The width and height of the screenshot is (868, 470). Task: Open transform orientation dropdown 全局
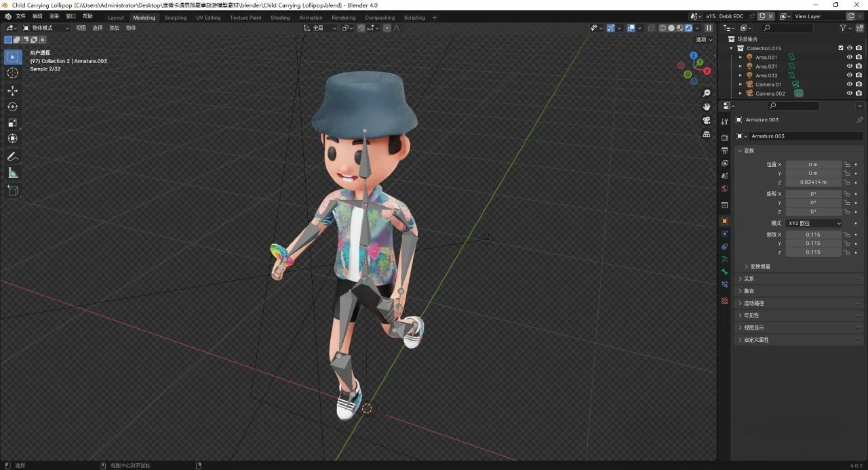coord(320,28)
